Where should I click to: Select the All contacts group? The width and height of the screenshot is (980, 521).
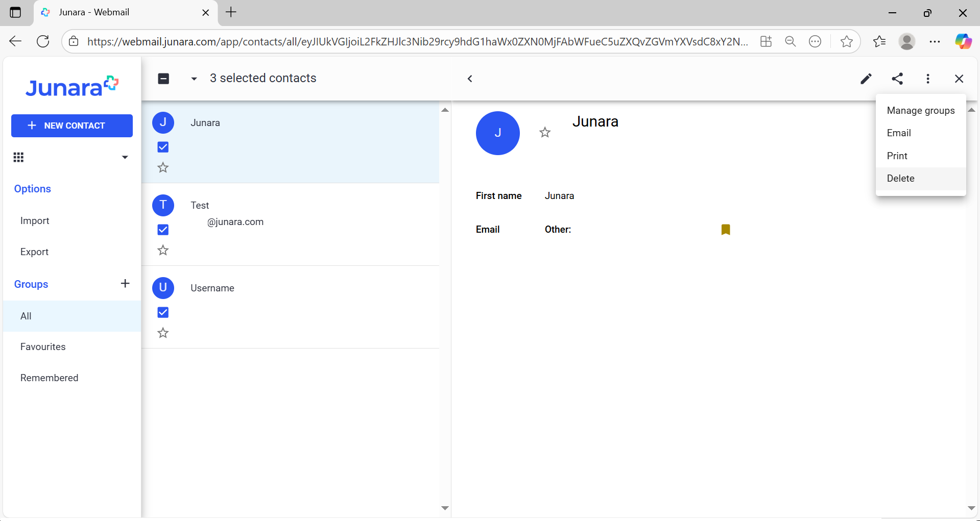pyautogui.click(x=72, y=316)
